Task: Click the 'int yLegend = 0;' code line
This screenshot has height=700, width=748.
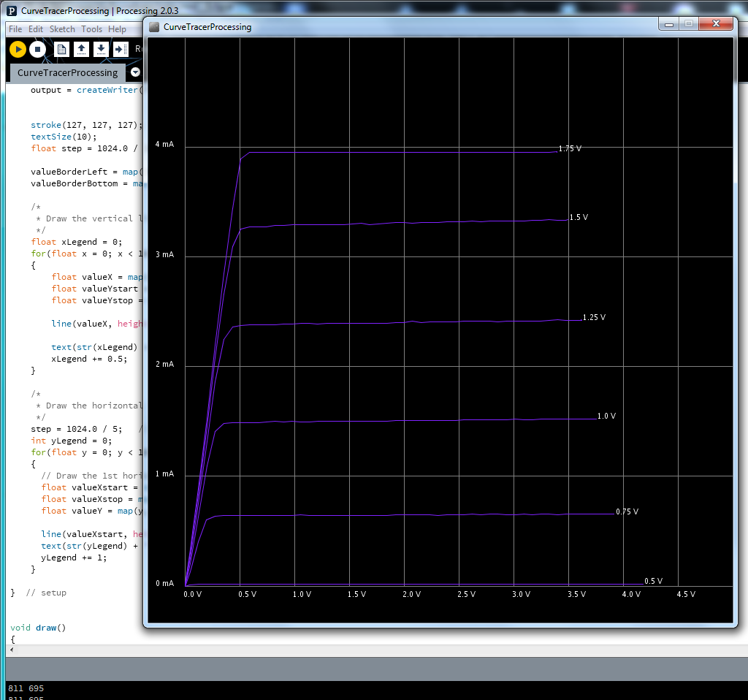Action: pos(71,441)
